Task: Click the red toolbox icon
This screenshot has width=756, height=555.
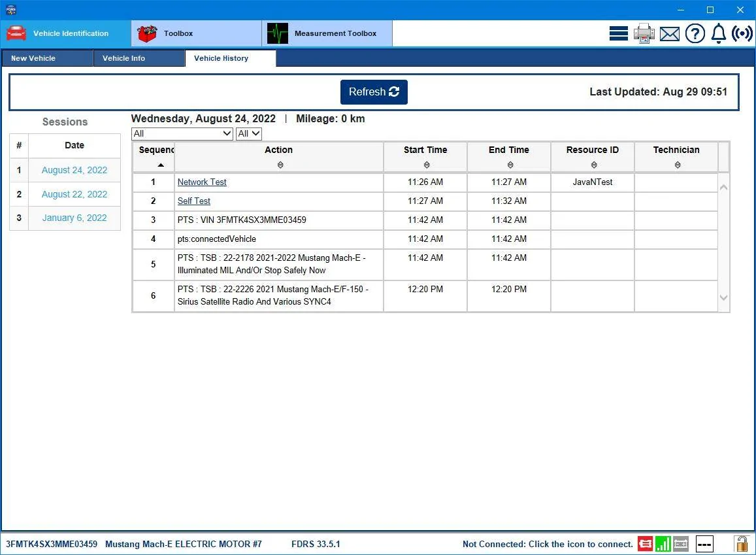Action: click(x=147, y=33)
